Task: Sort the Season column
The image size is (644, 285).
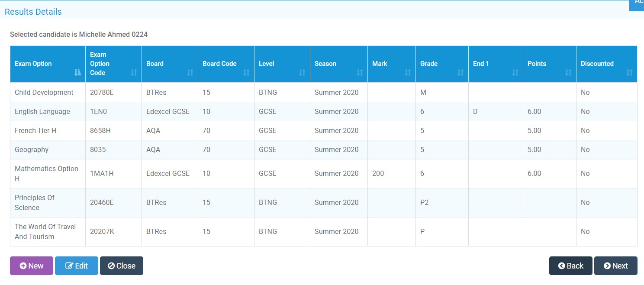Action: pyautogui.click(x=361, y=73)
